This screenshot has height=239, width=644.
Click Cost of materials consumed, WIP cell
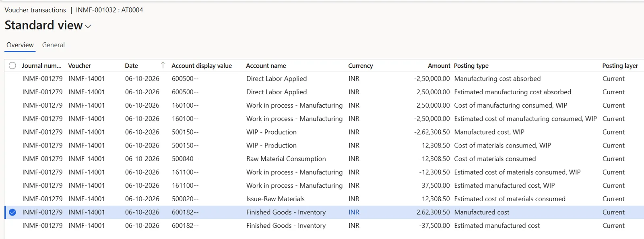[x=503, y=145]
